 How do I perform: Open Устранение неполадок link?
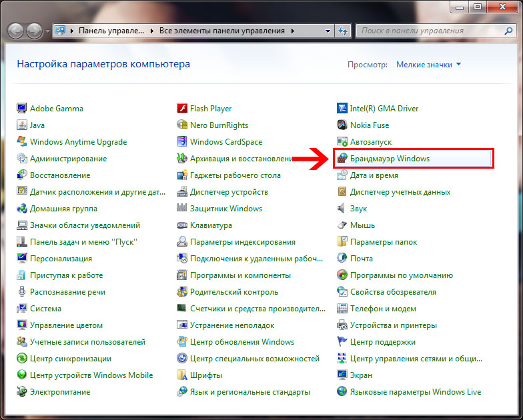click(232, 325)
